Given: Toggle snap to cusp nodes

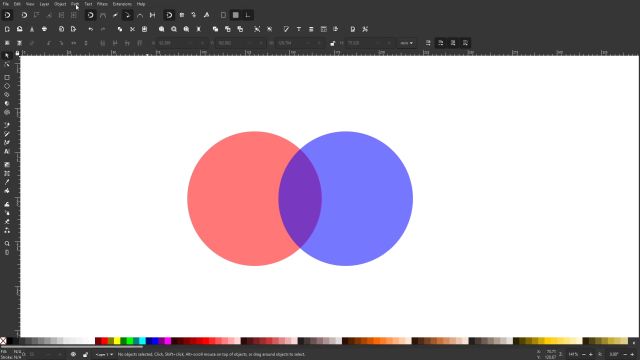Looking at the screenshot, I should (x=127, y=16).
